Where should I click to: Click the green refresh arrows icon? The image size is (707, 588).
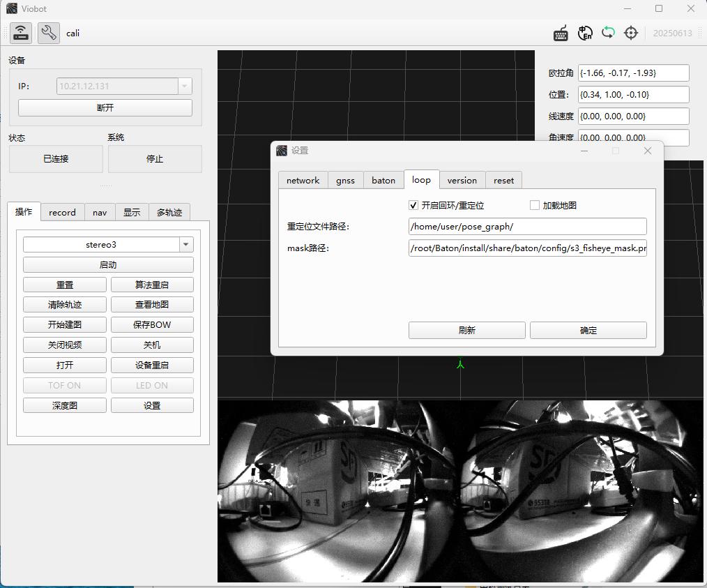point(608,33)
